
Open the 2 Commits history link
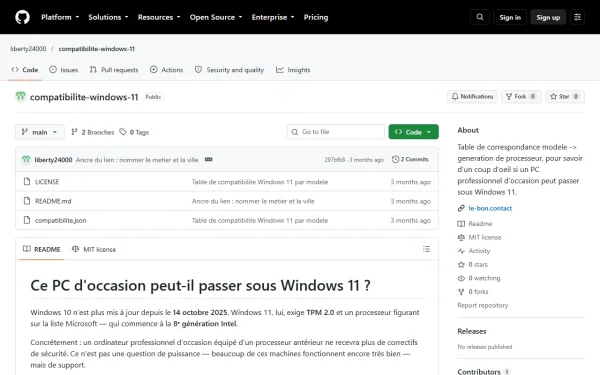(x=410, y=159)
